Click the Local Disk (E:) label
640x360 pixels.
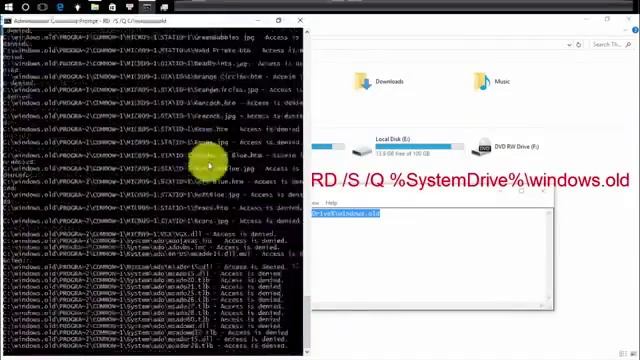[393, 139]
